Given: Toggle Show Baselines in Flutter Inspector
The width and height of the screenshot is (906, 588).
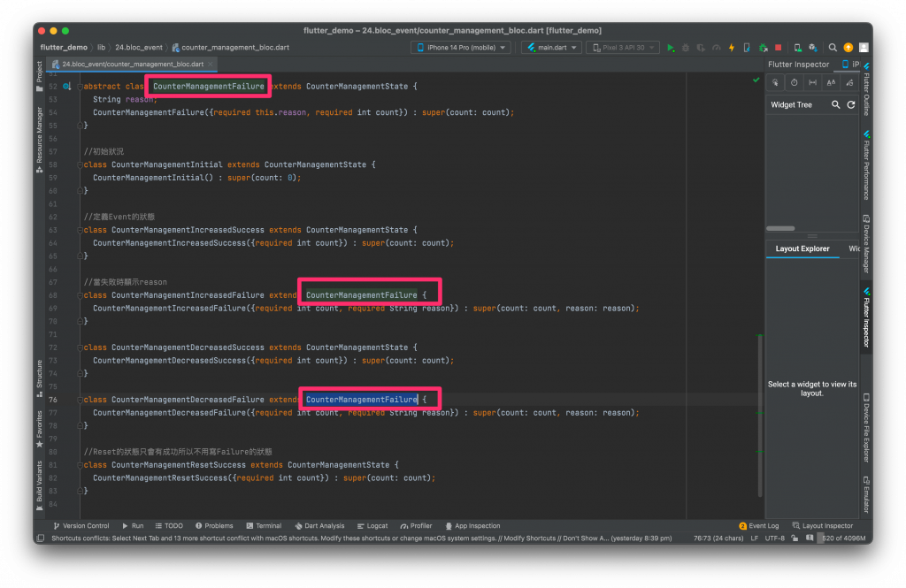Looking at the screenshot, I should [831, 82].
